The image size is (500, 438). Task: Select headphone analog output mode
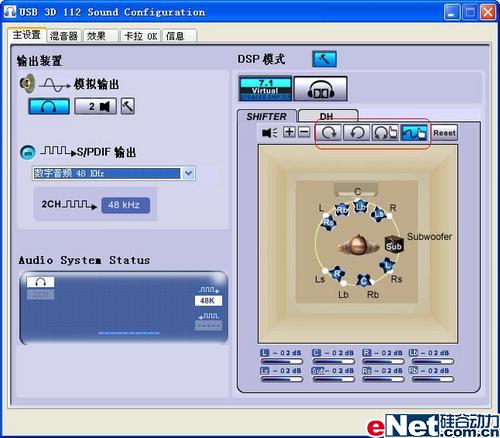[49, 106]
